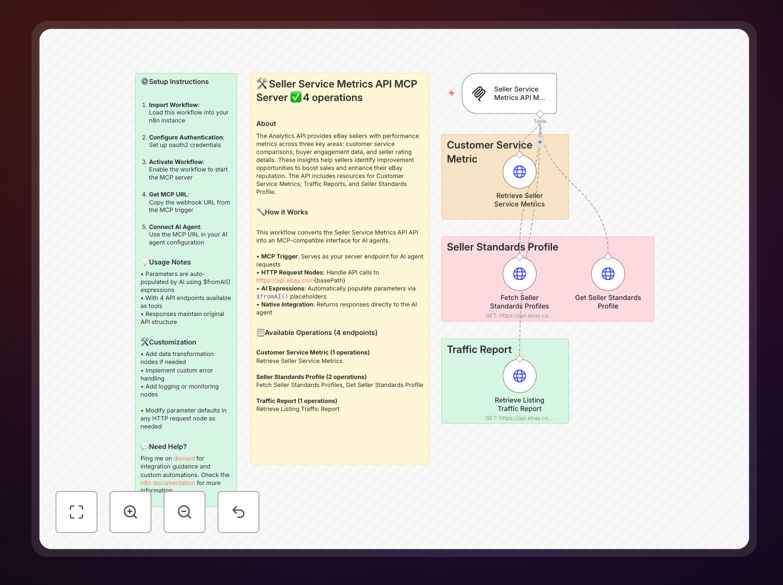Click the Available Operations (4 endpoints) heading

[317, 332]
